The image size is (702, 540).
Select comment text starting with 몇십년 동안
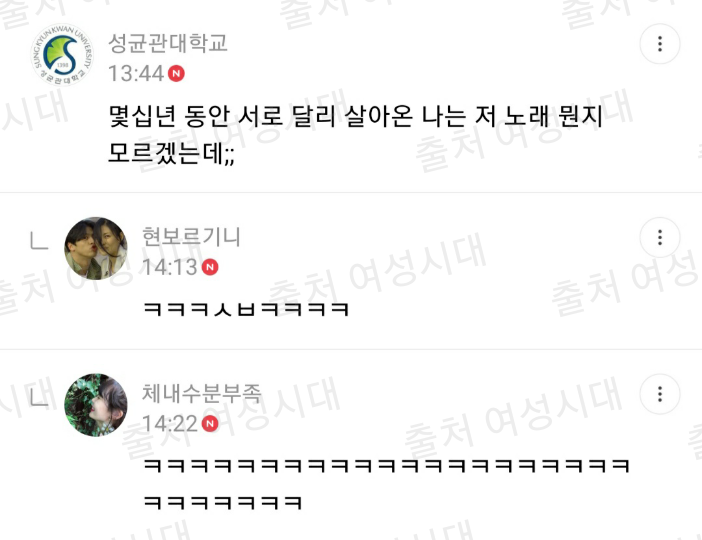[x=355, y=135]
